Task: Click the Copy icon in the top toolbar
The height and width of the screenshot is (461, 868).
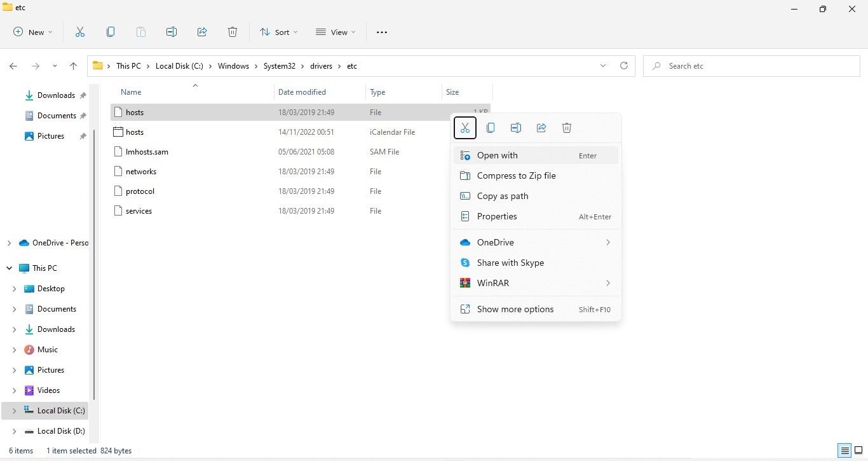Action: (111, 32)
